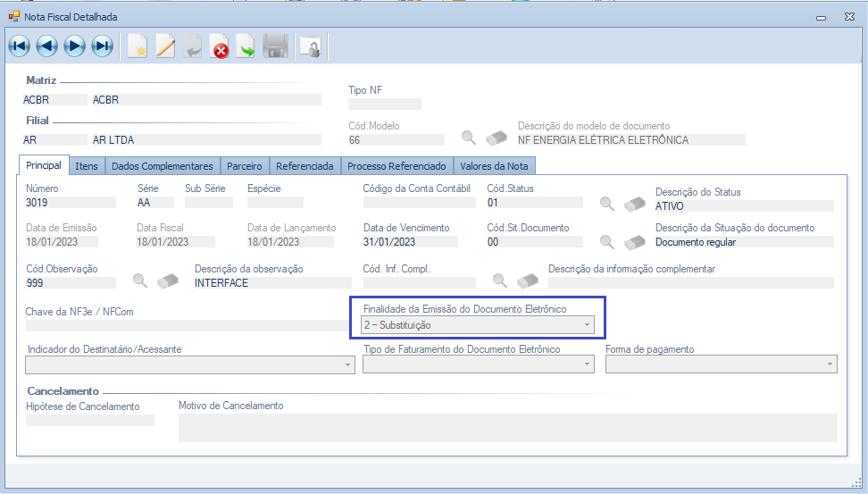Expand the Indicador do Destinatário/Acessante dropdown

pyautogui.click(x=347, y=364)
